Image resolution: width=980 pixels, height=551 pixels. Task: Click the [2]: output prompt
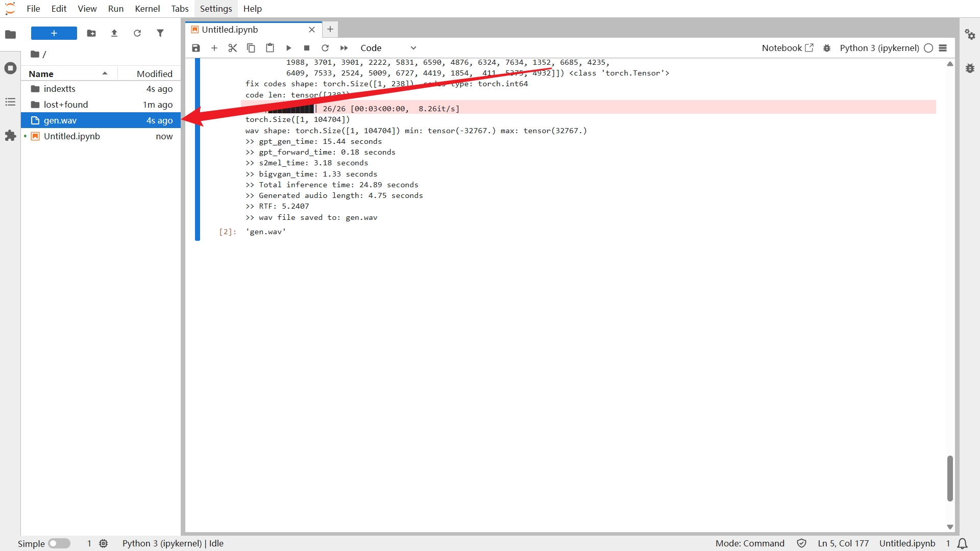(228, 232)
